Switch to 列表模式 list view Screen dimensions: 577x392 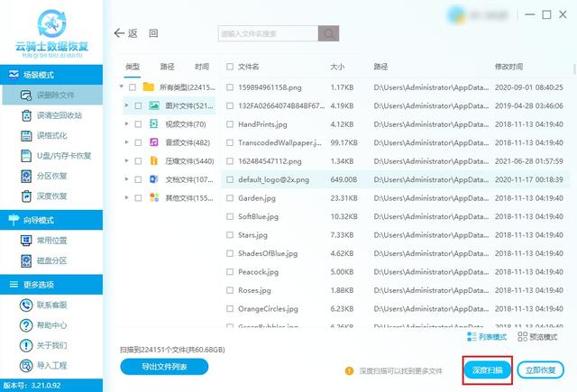pos(487,336)
